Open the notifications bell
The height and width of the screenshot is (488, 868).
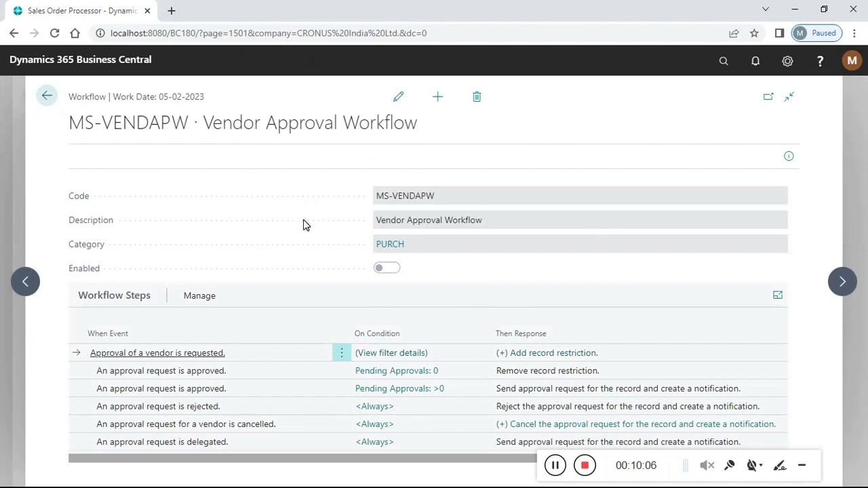tap(755, 61)
